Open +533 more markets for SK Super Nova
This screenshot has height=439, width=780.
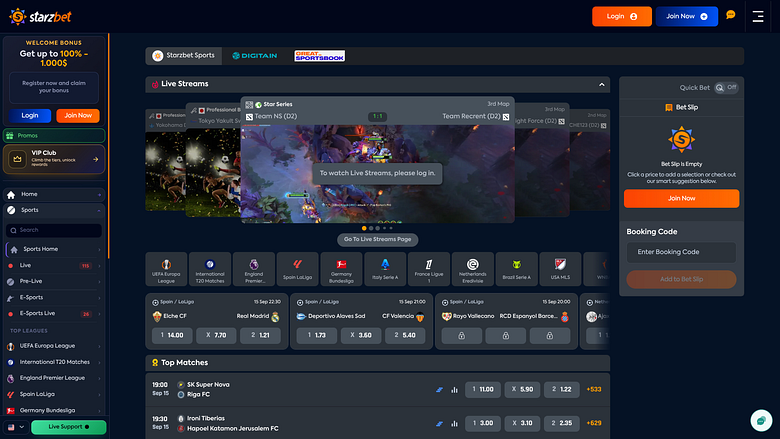click(594, 390)
